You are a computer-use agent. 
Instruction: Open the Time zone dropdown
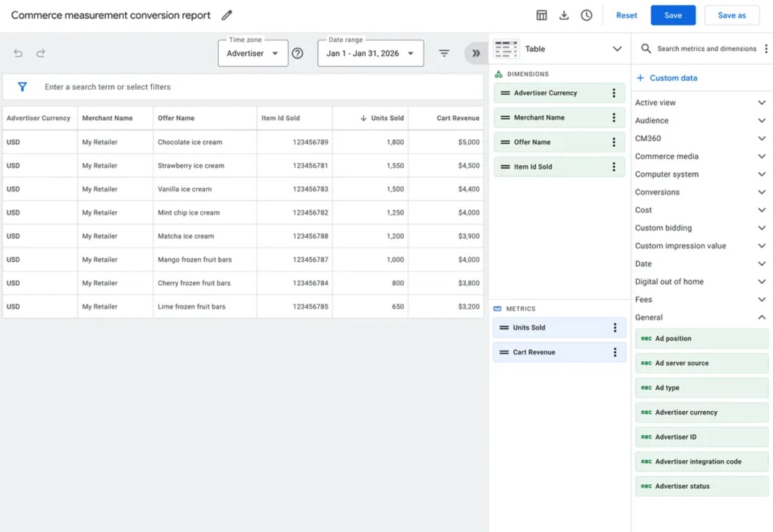[253, 53]
